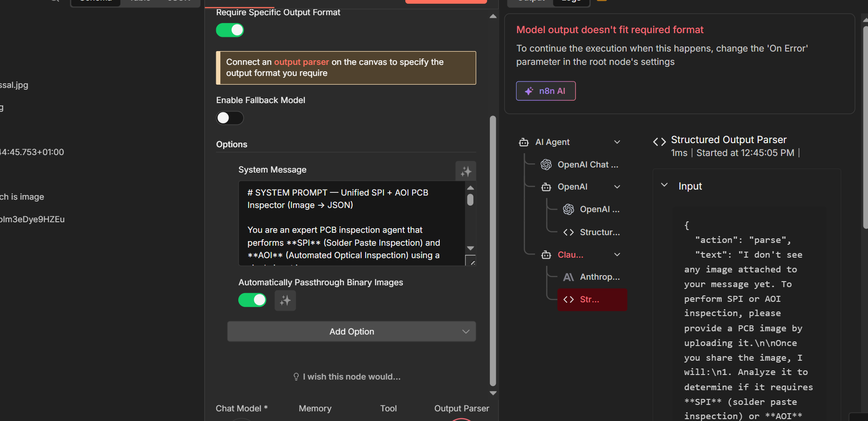The height and width of the screenshot is (421, 868).
Task: Collapse the Input section chevron
Action: click(x=664, y=185)
